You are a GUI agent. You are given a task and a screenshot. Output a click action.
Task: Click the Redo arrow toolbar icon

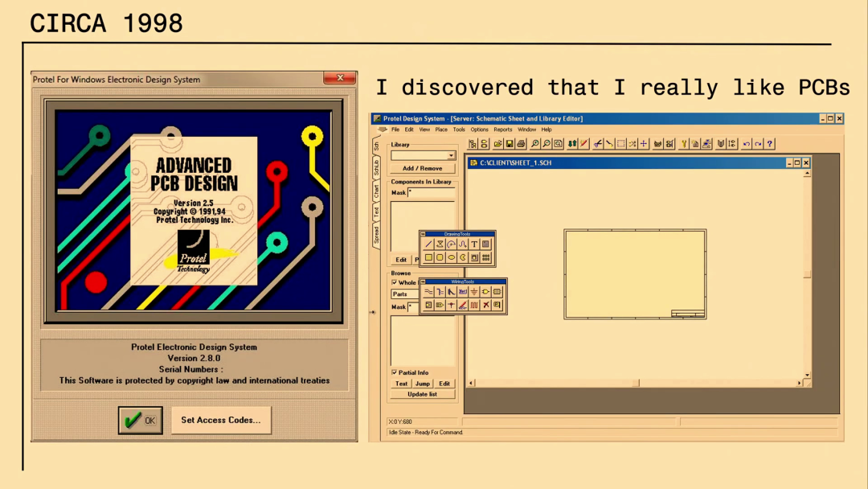coord(758,144)
